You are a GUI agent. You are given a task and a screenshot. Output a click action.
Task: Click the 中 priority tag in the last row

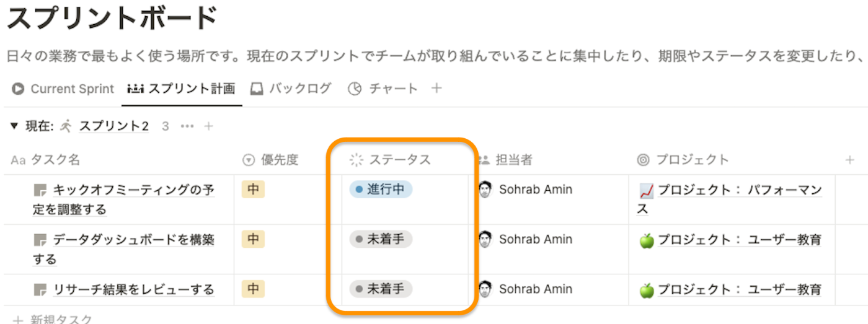pyautogui.click(x=253, y=289)
